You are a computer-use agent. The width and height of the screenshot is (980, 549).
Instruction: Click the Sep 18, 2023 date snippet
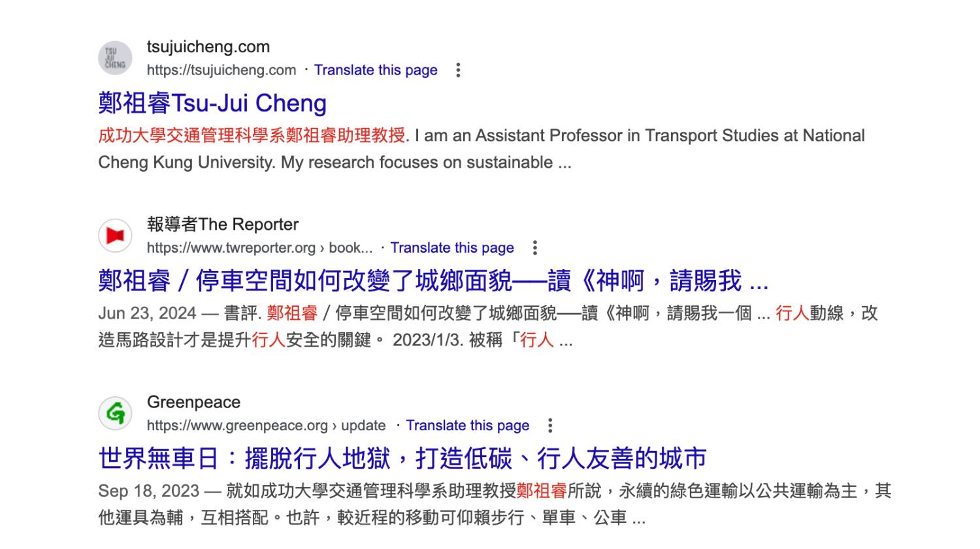tap(148, 491)
